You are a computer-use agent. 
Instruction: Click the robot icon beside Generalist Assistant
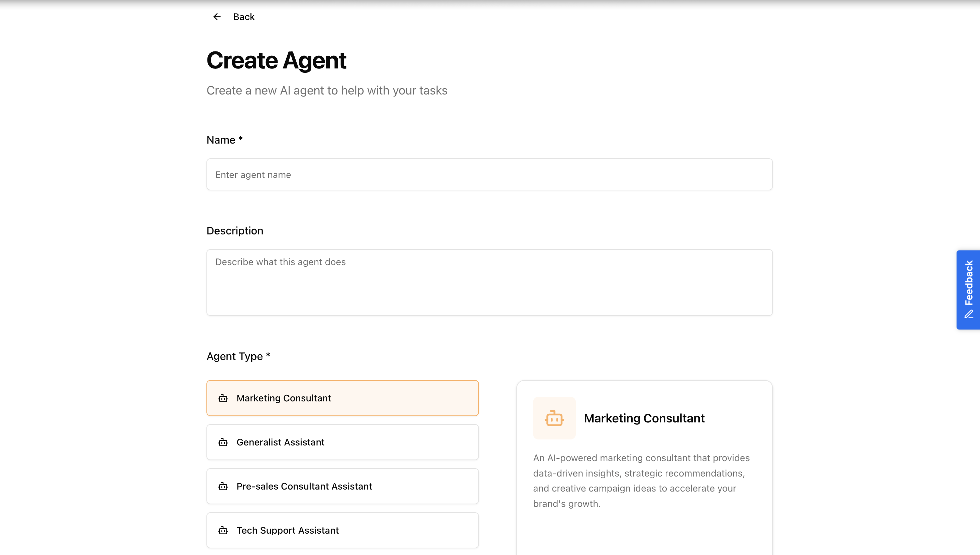pos(222,442)
